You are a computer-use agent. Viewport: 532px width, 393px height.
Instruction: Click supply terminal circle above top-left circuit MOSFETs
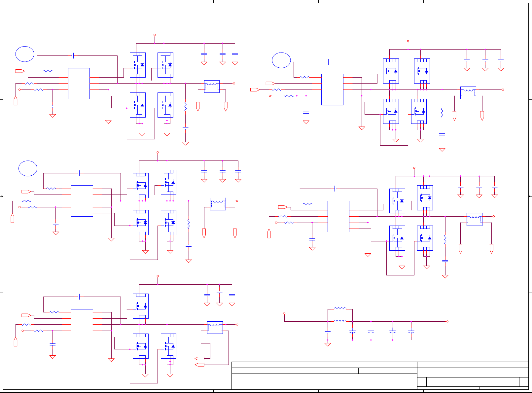point(155,35)
